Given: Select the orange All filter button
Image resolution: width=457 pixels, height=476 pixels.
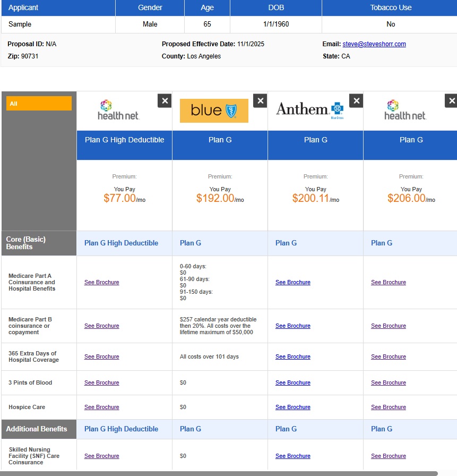Looking at the screenshot, I should click(39, 104).
